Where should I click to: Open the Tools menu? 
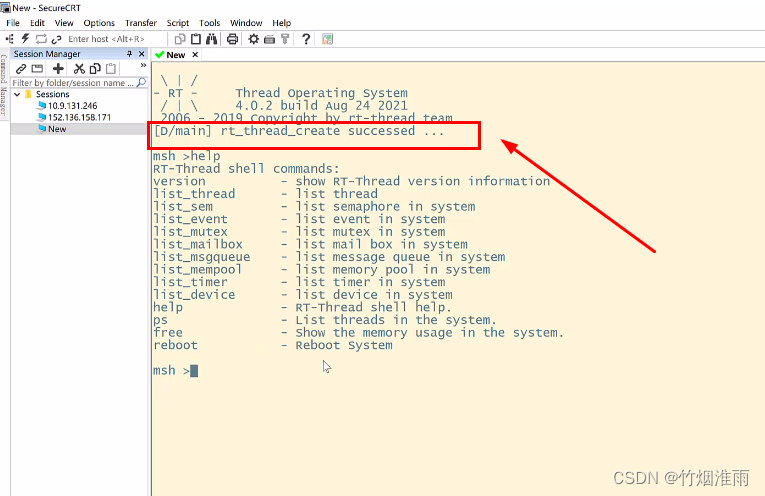click(209, 23)
